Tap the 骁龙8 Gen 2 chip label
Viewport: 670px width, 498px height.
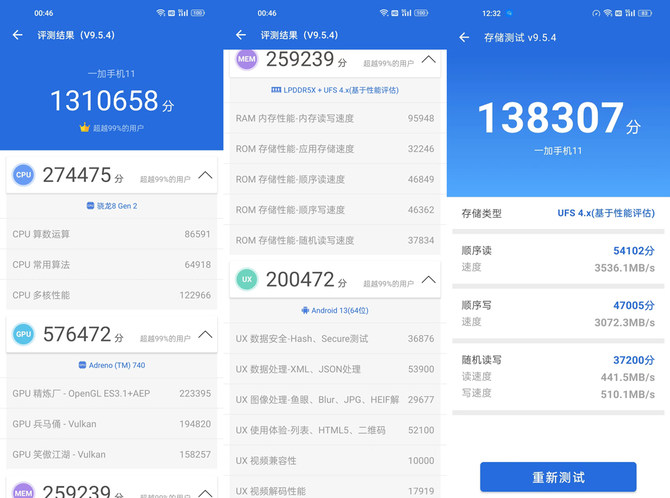click(x=111, y=206)
